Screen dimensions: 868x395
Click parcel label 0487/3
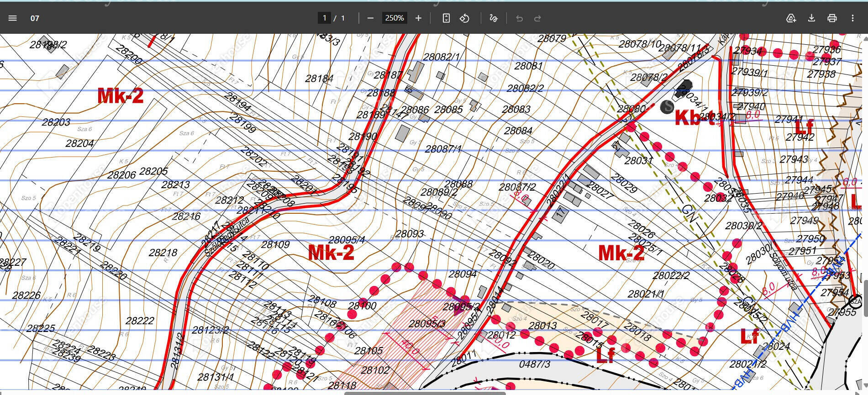(535, 364)
